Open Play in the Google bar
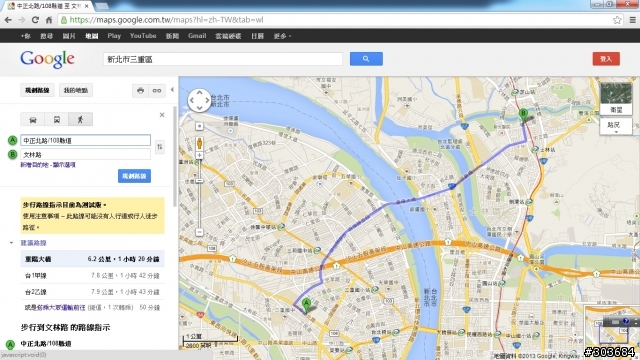Image resolution: width=640 pixels, height=360 pixels. tap(114, 36)
